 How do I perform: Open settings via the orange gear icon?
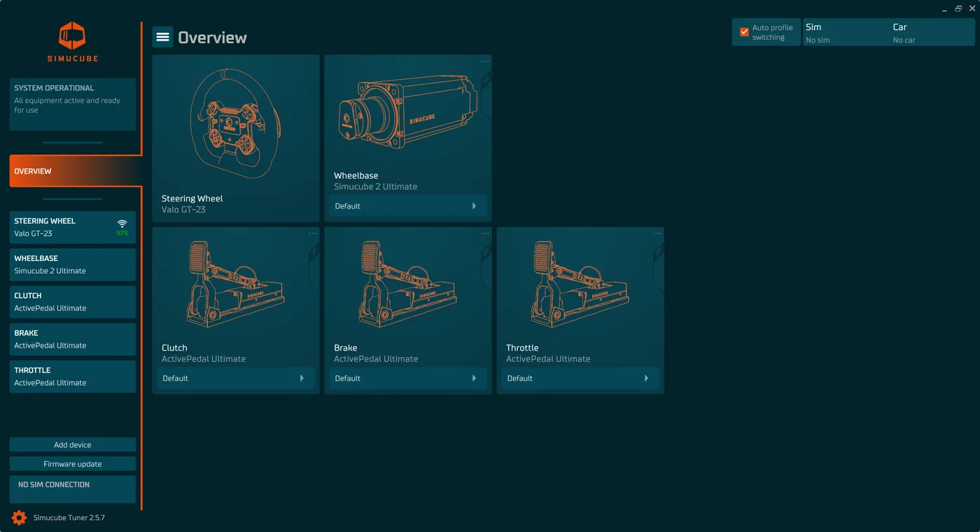point(19,517)
